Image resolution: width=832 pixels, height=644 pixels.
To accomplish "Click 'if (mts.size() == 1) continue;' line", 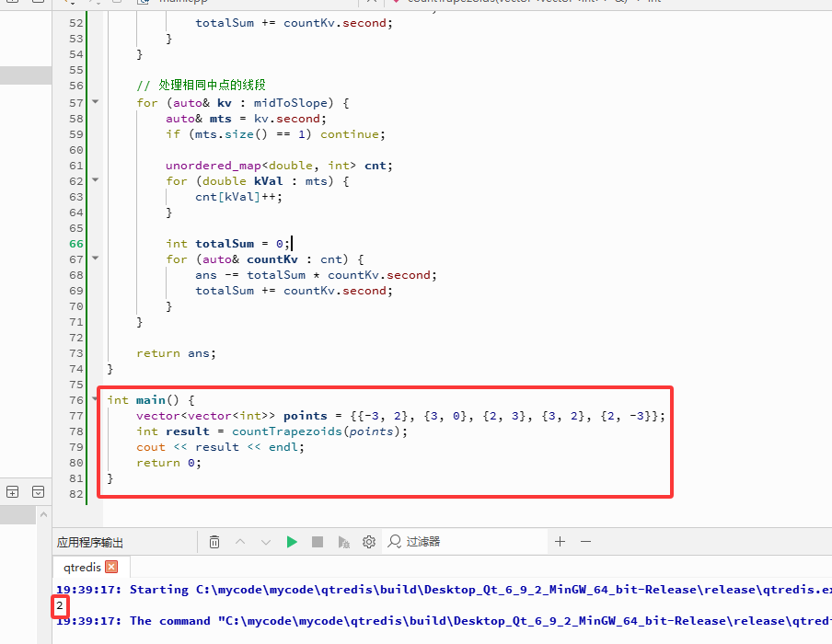I will click(275, 134).
